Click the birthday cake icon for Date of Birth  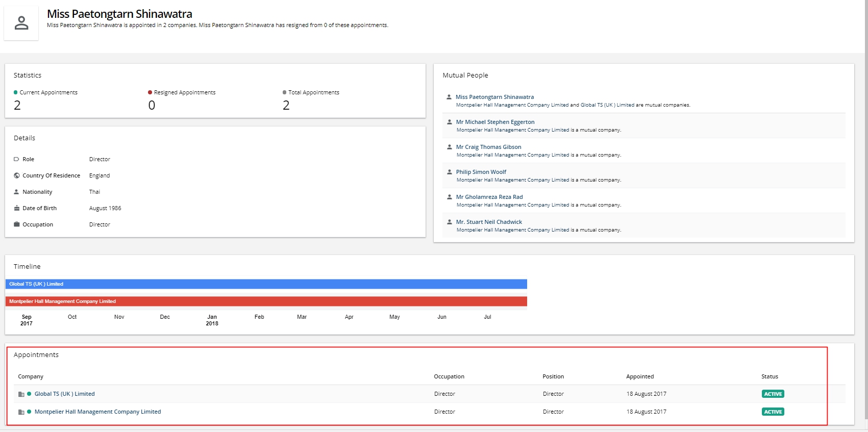click(17, 208)
